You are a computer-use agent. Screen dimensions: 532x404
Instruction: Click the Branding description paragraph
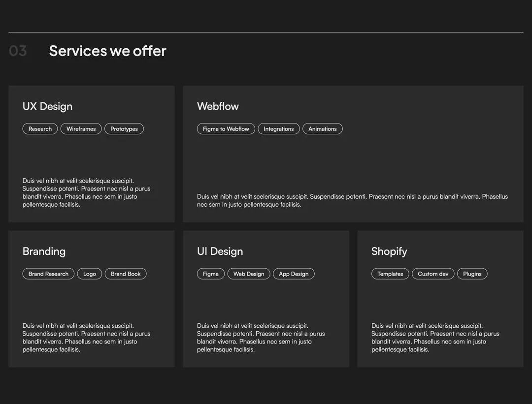point(87,338)
